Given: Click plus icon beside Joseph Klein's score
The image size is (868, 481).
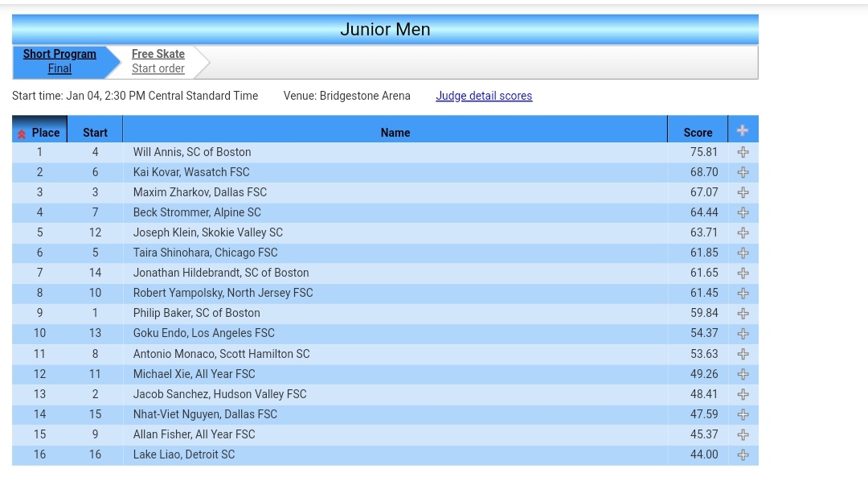Looking at the screenshot, I should tap(743, 232).
